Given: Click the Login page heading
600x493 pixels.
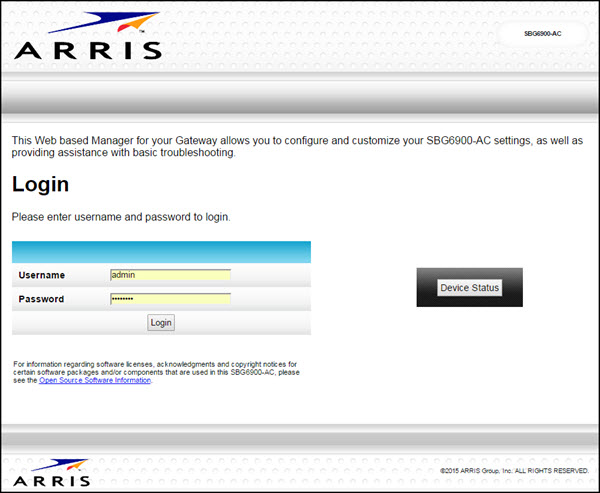Looking at the screenshot, I should pos(40,185).
